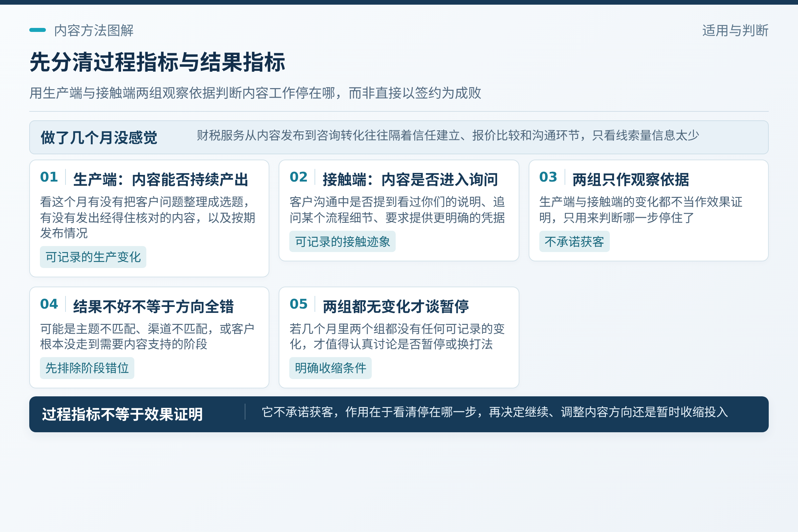Click the paragraph starting 可能是主题不匹配
Image resolution: width=798 pixels, height=532 pixels.
(x=147, y=336)
